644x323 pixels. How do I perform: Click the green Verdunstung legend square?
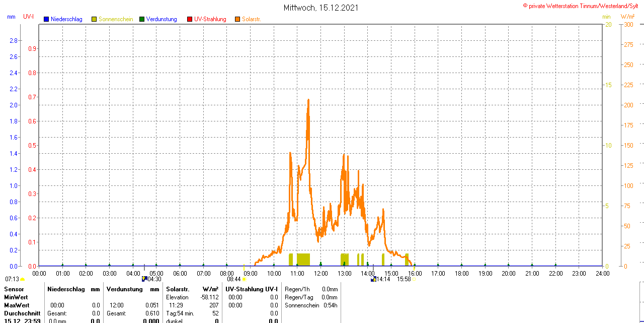(x=142, y=19)
